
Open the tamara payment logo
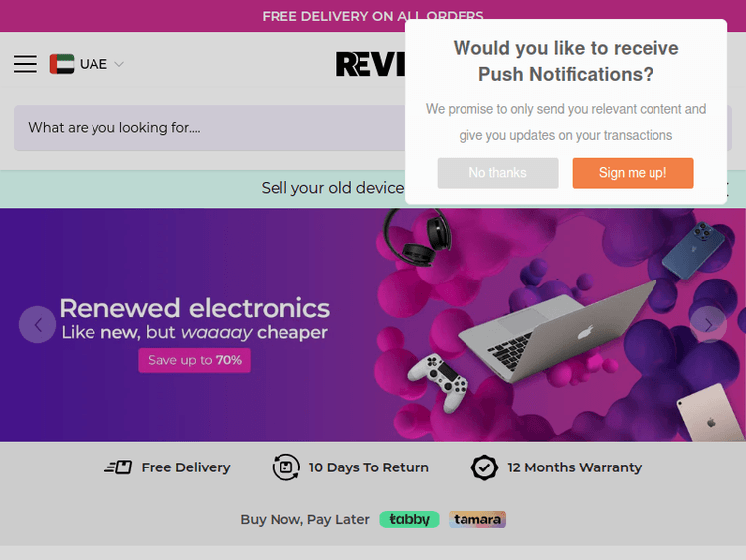point(477,519)
